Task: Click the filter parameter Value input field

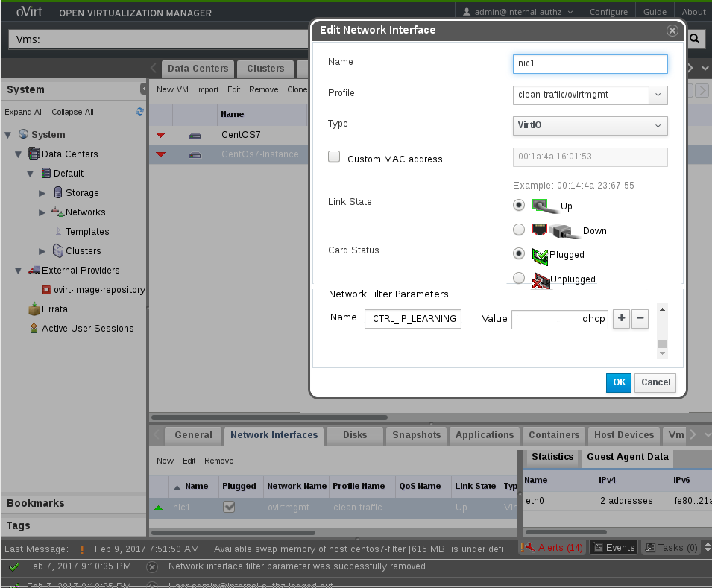Action: pyautogui.click(x=559, y=319)
